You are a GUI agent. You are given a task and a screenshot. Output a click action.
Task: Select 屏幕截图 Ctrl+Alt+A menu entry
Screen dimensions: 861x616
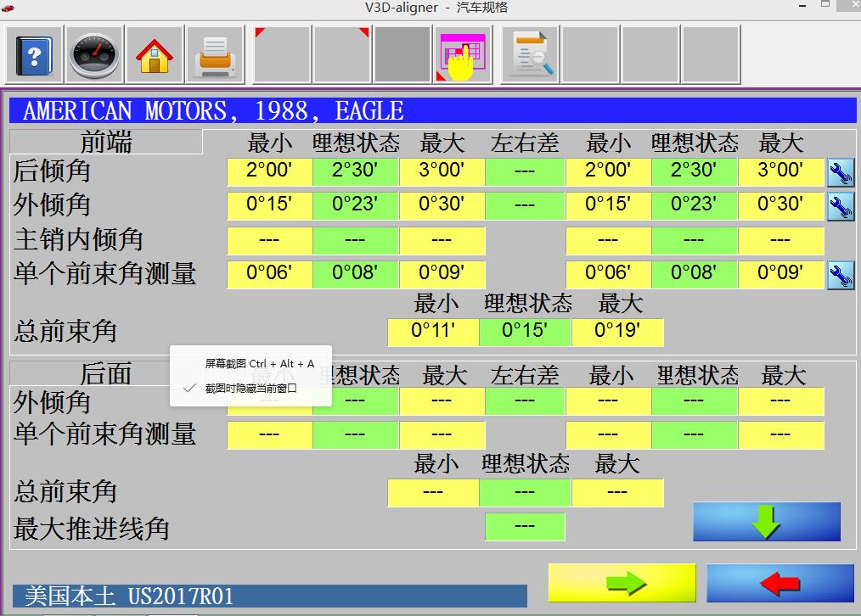[x=259, y=364]
